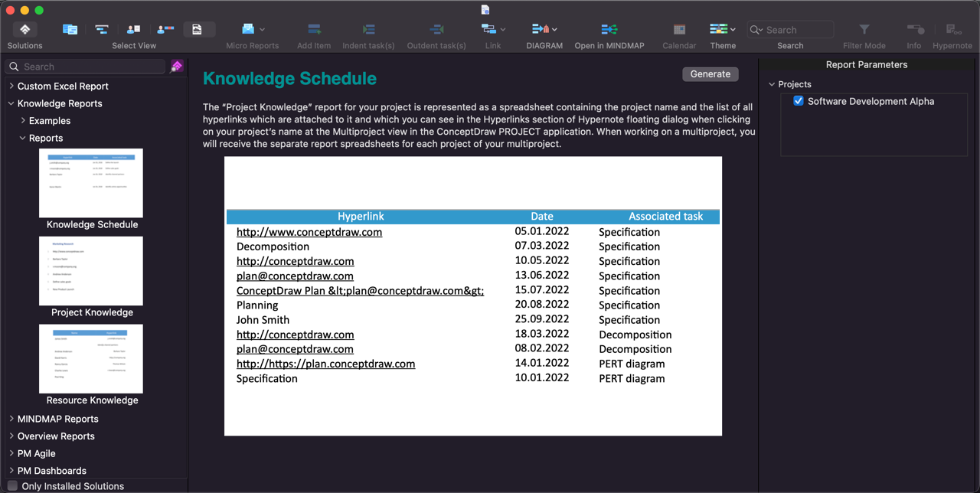
Task: Click the Custom Excel Report label
Action: (63, 86)
